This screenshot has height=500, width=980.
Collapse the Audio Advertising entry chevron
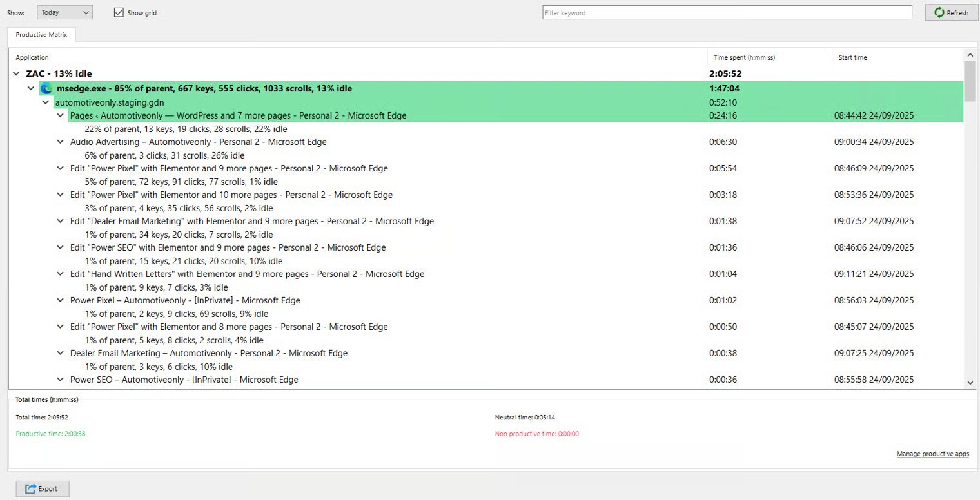61,142
